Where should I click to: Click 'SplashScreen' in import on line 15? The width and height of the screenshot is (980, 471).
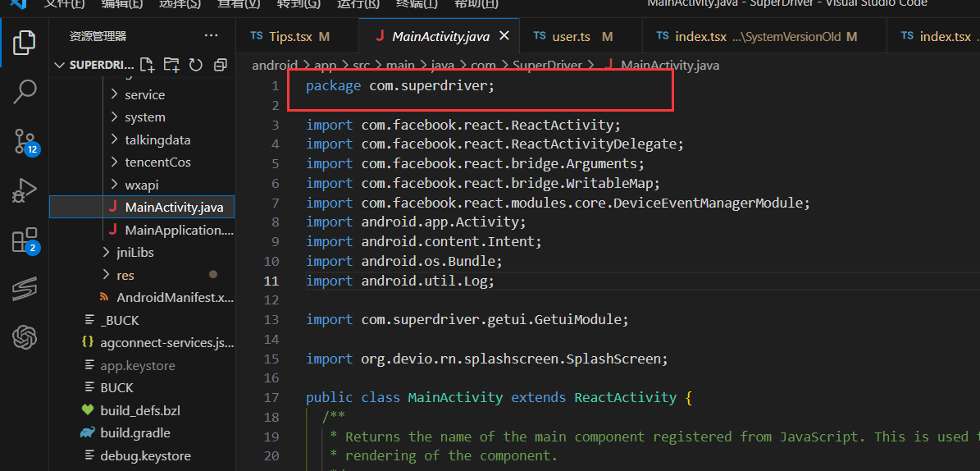(613, 359)
